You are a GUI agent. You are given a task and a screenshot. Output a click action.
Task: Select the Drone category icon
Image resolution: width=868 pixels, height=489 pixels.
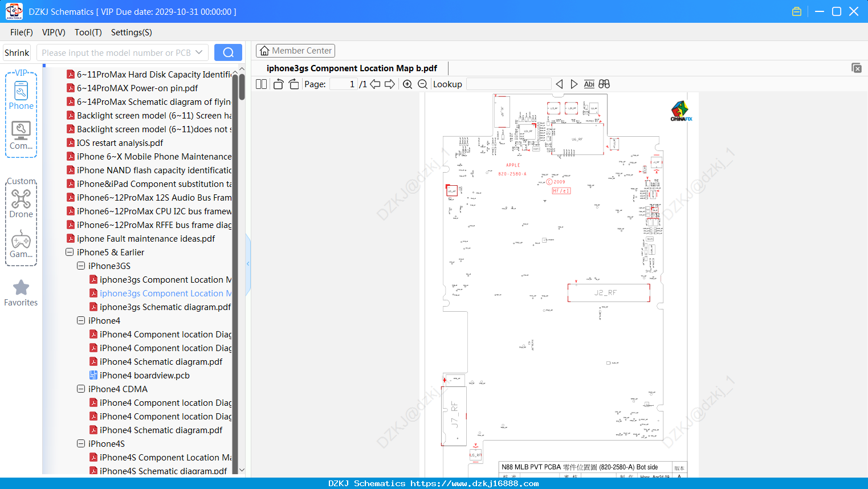click(x=21, y=203)
